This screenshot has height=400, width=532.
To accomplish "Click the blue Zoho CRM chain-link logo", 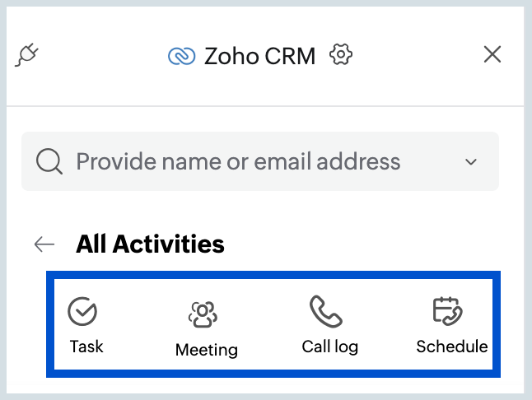I will tap(181, 56).
